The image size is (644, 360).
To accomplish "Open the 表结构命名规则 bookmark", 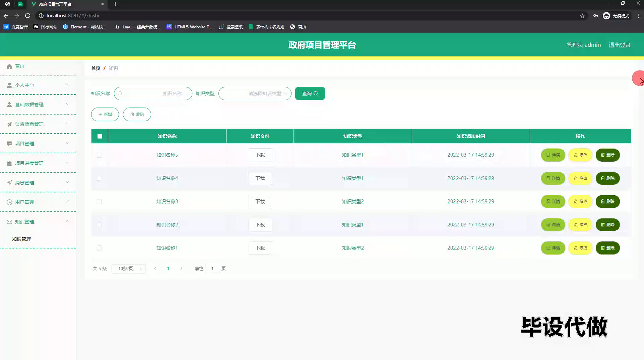I will coord(266,27).
